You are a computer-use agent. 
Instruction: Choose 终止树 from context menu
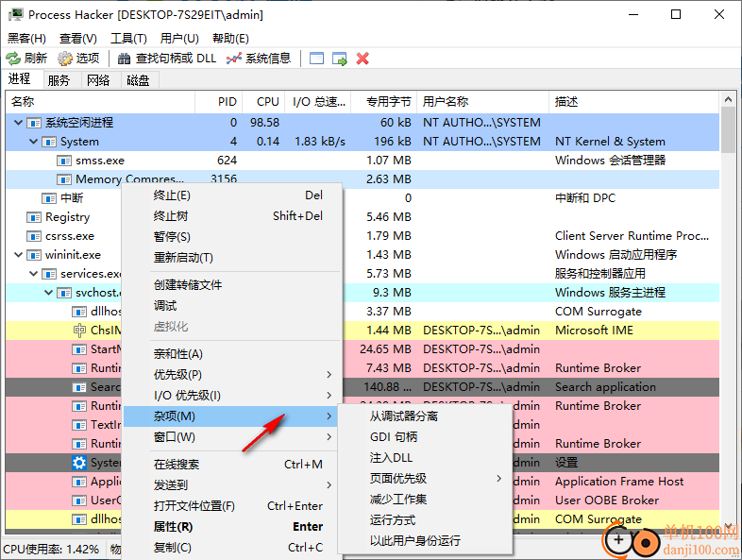(x=232, y=216)
